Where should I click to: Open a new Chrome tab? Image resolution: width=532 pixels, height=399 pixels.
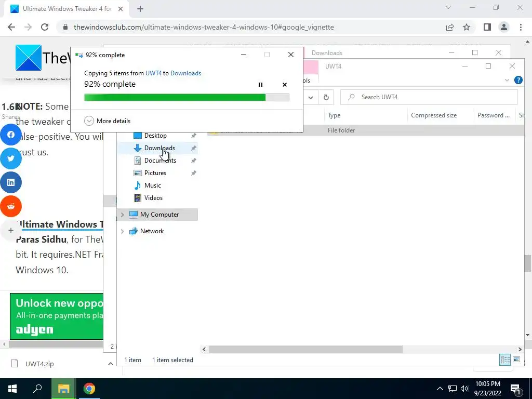point(140,9)
